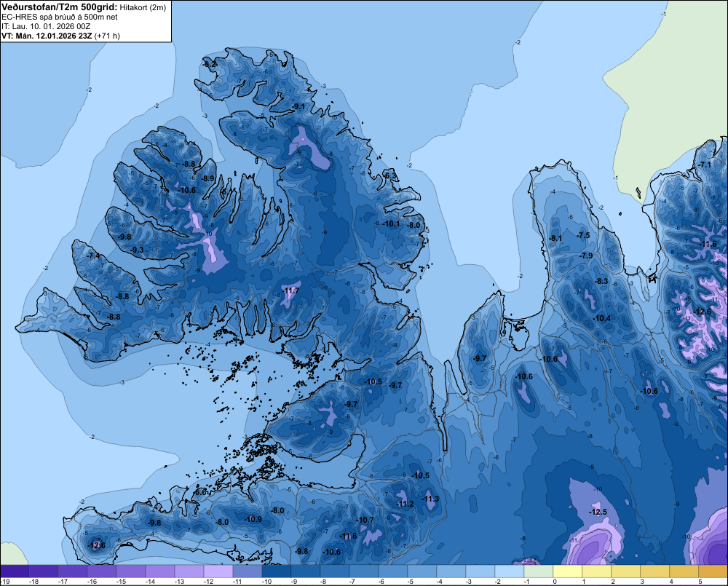
Task: Select the -8.3 temperature label
Action: 601,281
